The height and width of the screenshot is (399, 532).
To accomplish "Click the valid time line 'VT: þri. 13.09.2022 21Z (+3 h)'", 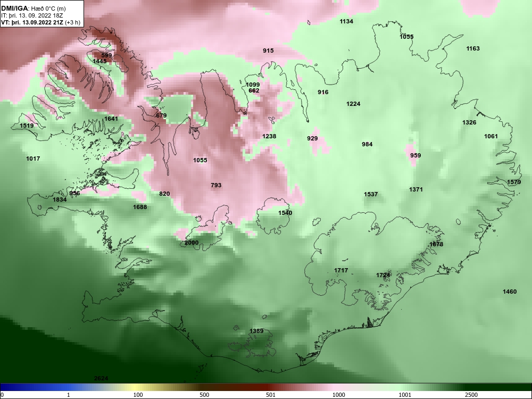I will coord(41,23).
